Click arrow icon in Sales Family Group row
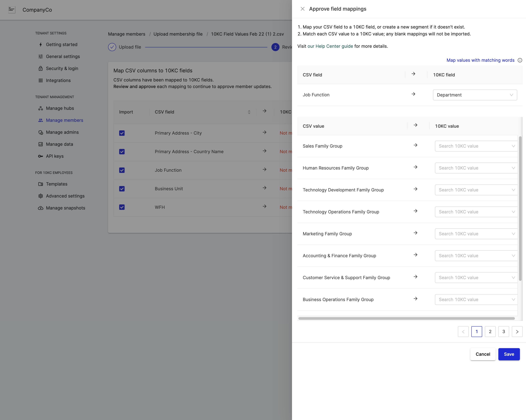The image size is (526, 420). [415, 145]
